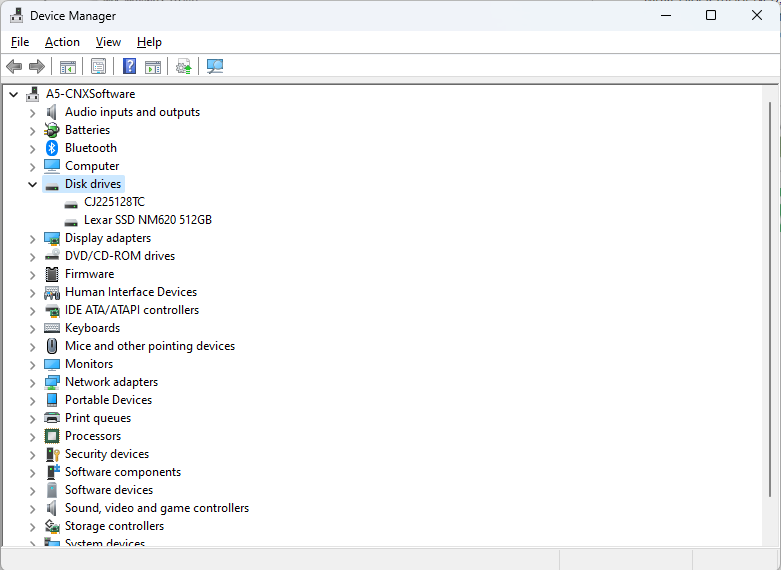Collapse the A5-CNXSoftware root node

point(13,94)
